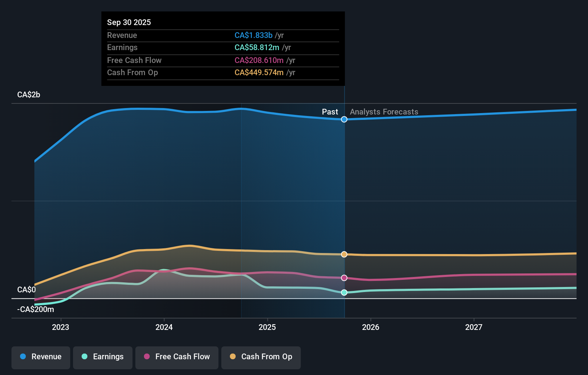Click the teal Earnings marker on the chart
Screen dimensions: 588x375
pos(344,293)
